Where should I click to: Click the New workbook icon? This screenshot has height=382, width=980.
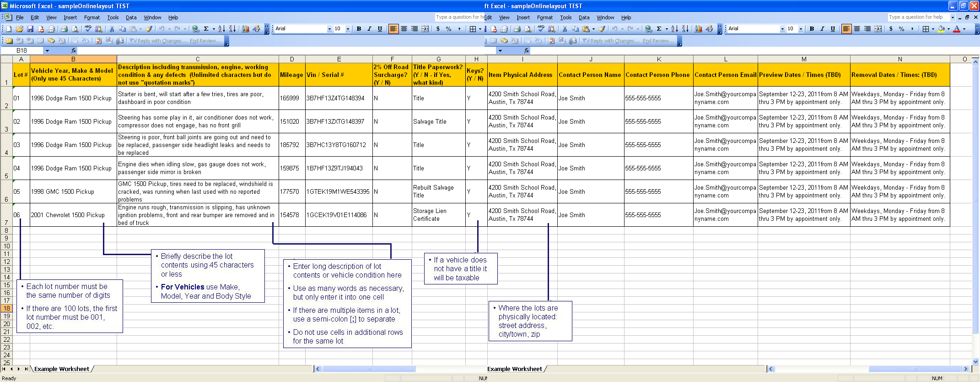click(x=9, y=29)
